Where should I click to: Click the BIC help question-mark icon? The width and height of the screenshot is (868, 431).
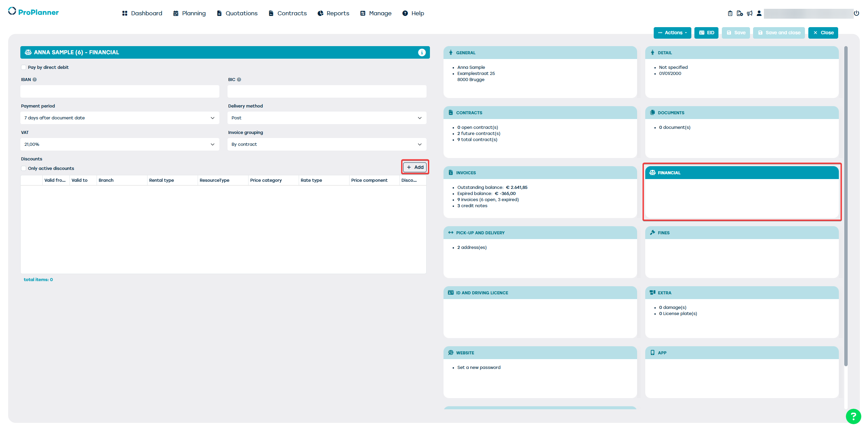tap(239, 80)
